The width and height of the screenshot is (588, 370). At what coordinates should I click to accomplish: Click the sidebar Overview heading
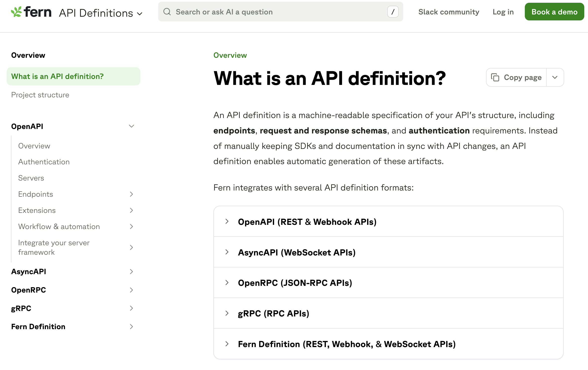(28, 55)
